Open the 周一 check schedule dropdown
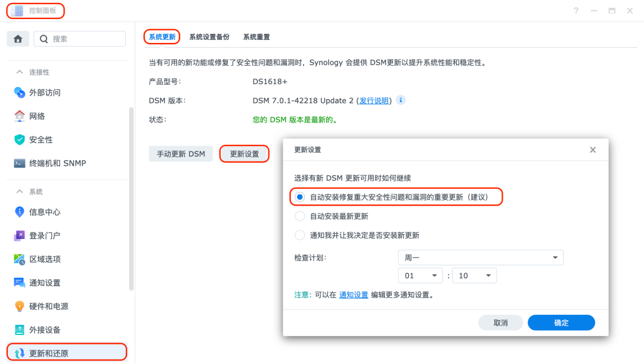Viewport: 644px width, 363px height. point(481,257)
